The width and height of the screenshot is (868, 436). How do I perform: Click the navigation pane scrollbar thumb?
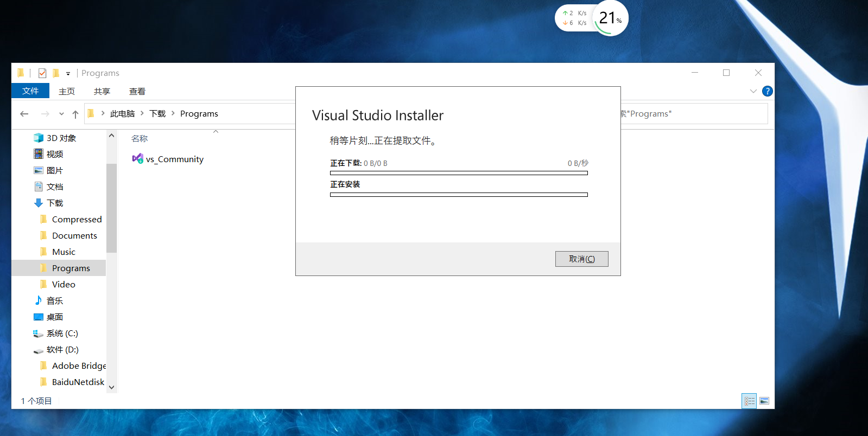(111, 208)
